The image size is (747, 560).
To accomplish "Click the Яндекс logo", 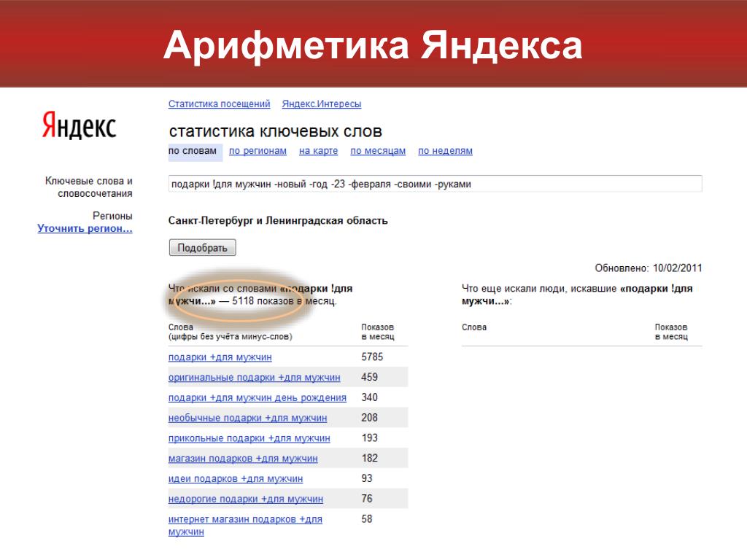I will pyautogui.click(x=79, y=125).
